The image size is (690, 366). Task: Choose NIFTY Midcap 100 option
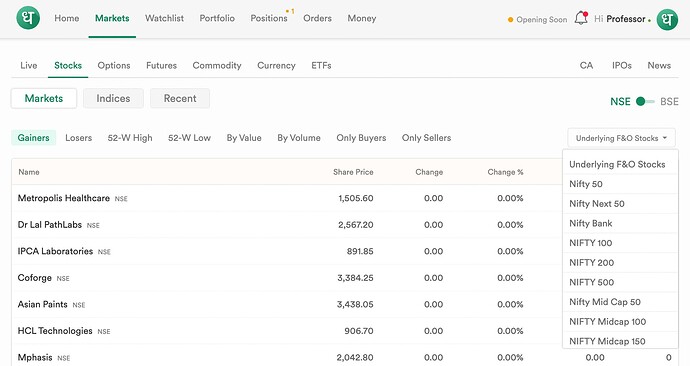point(620,322)
